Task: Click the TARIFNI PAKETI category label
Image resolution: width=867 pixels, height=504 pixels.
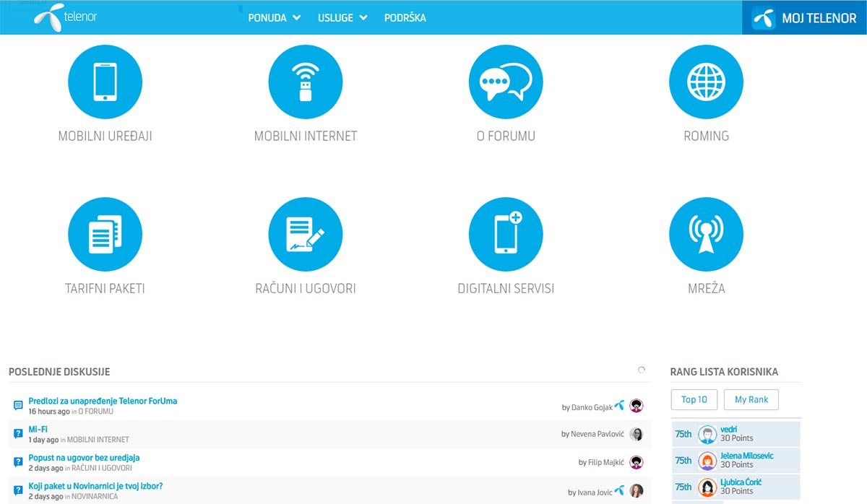Action: [105, 288]
